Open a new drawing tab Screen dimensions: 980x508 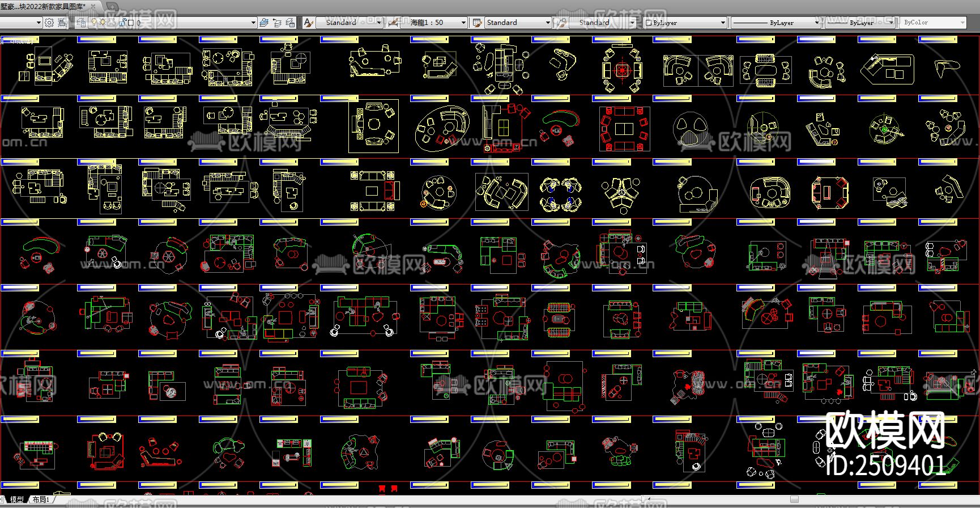113,6
